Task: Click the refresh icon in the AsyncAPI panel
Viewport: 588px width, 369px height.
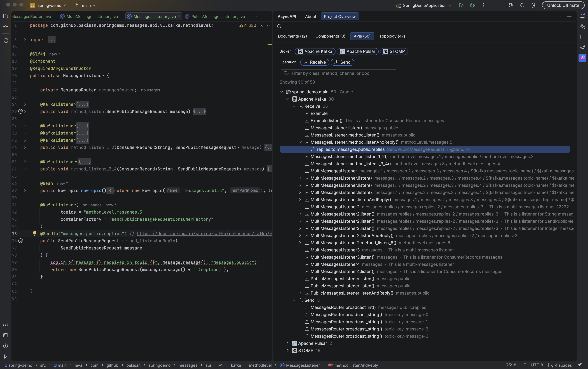Action: tap(279, 26)
